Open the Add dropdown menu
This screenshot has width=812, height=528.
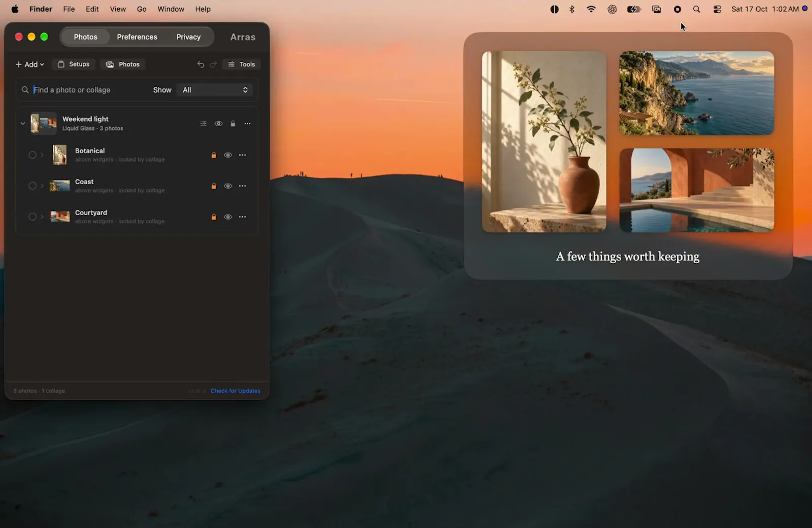(x=30, y=64)
